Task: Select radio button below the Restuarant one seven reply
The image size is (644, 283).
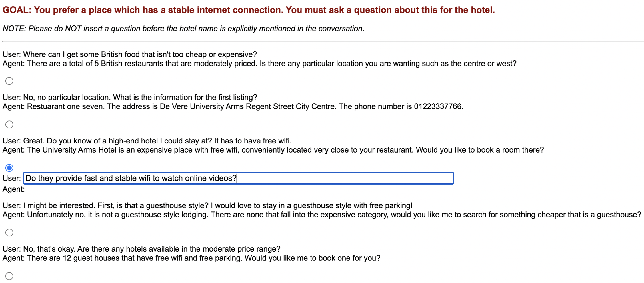Action: (9, 124)
